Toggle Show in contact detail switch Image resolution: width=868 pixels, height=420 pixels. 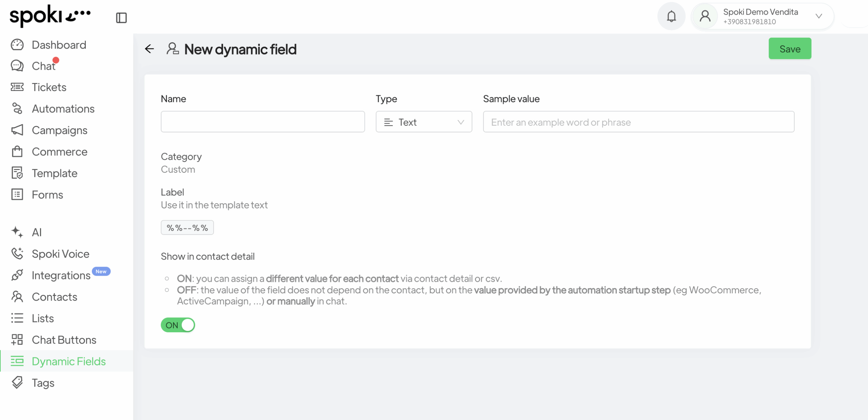(178, 325)
